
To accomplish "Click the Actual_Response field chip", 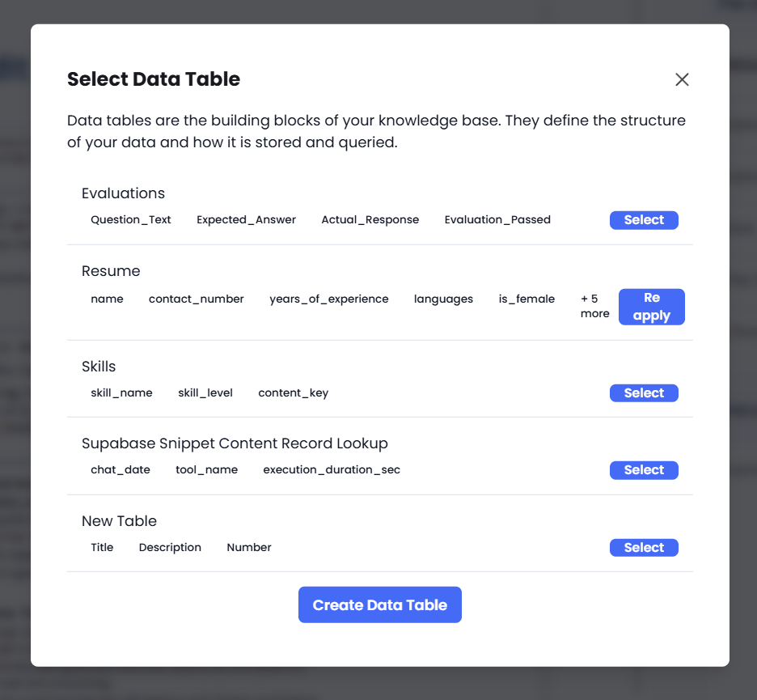I will pyautogui.click(x=370, y=219).
